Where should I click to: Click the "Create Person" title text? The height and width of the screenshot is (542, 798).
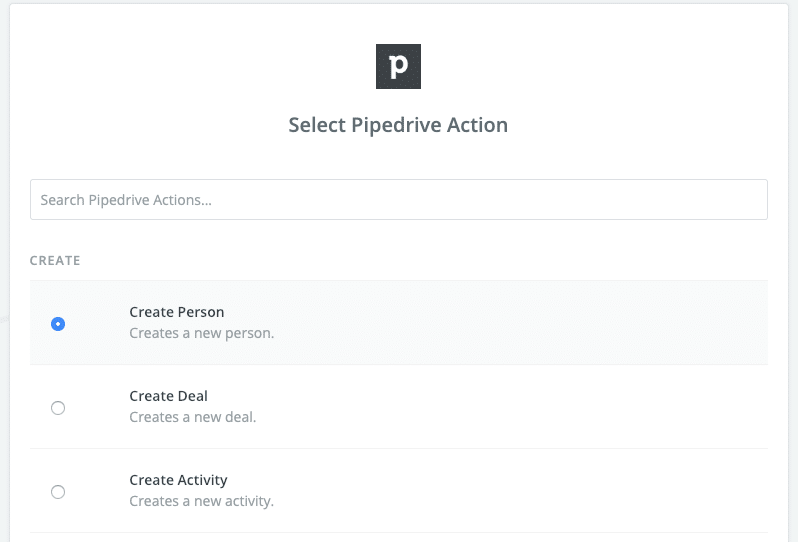177,312
